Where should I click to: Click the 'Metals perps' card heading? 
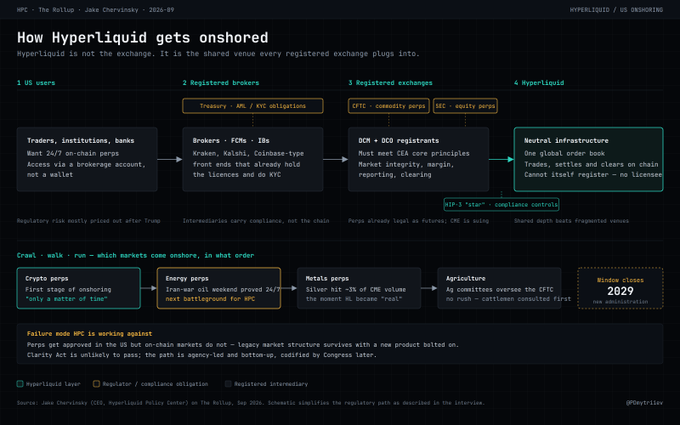[x=327, y=278]
